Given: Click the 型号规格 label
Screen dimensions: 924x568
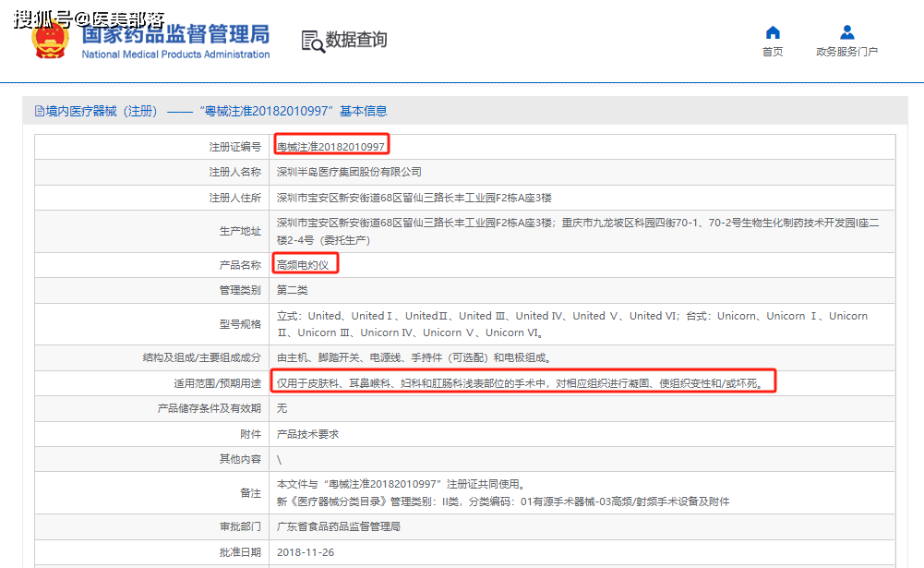Looking at the screenshot, I should click(x=240, y=324).
